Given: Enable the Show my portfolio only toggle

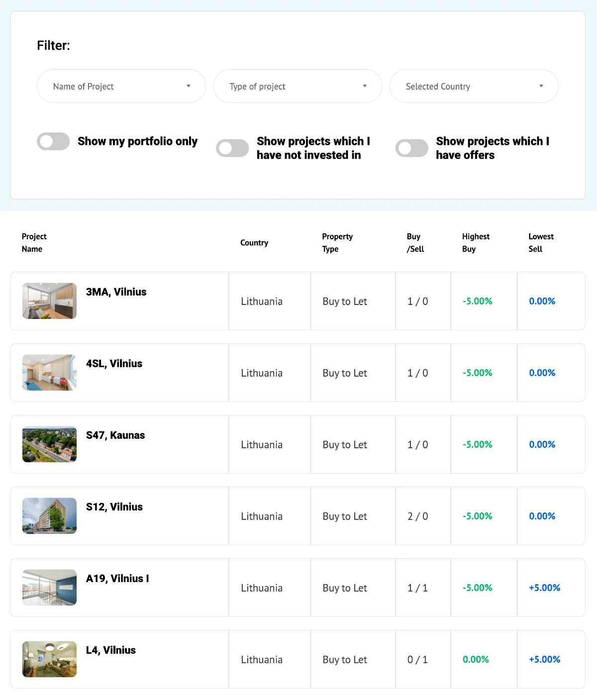Looking at the screenshot, I should point(53,141).
